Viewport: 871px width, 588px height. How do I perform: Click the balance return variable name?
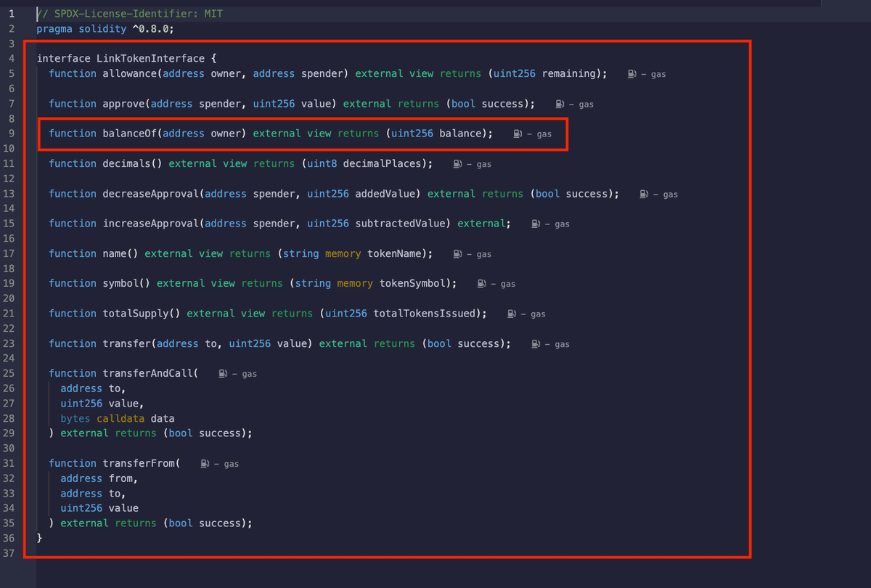[461, 134]
